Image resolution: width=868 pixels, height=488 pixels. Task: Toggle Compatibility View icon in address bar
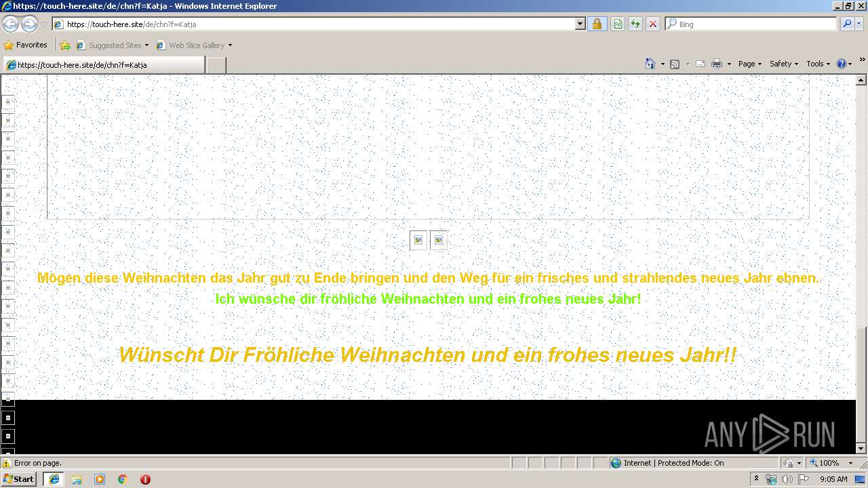pos(617,24)
